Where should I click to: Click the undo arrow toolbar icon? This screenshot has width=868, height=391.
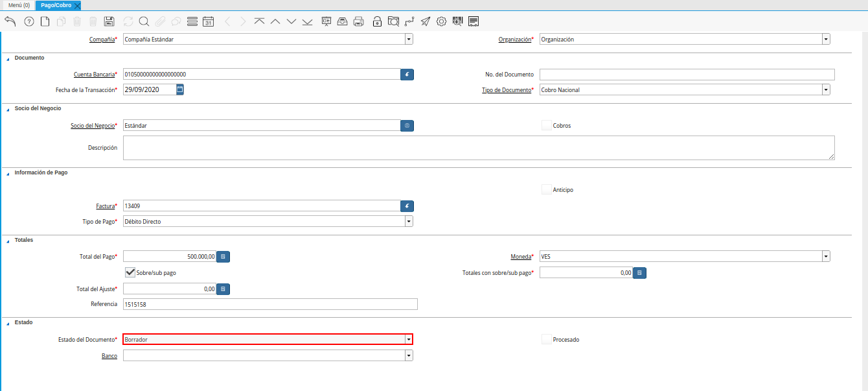tap(10, 21)
